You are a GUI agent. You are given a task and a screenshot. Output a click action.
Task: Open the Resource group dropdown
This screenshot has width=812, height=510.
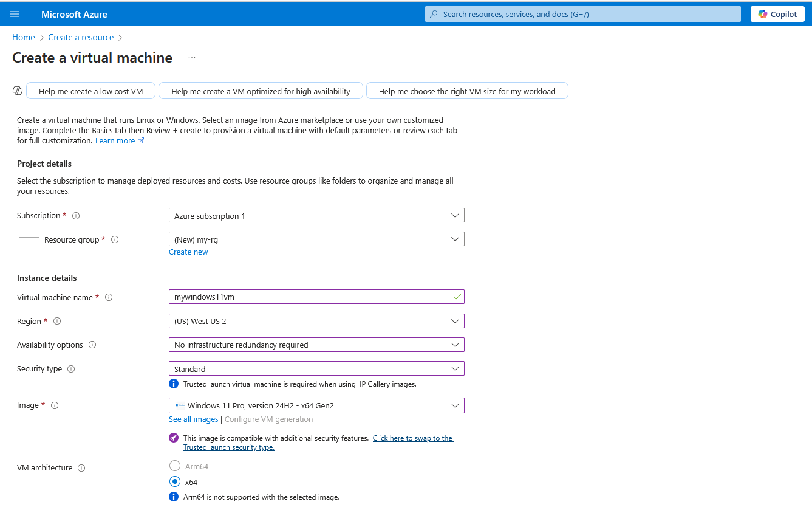[316, 239]
